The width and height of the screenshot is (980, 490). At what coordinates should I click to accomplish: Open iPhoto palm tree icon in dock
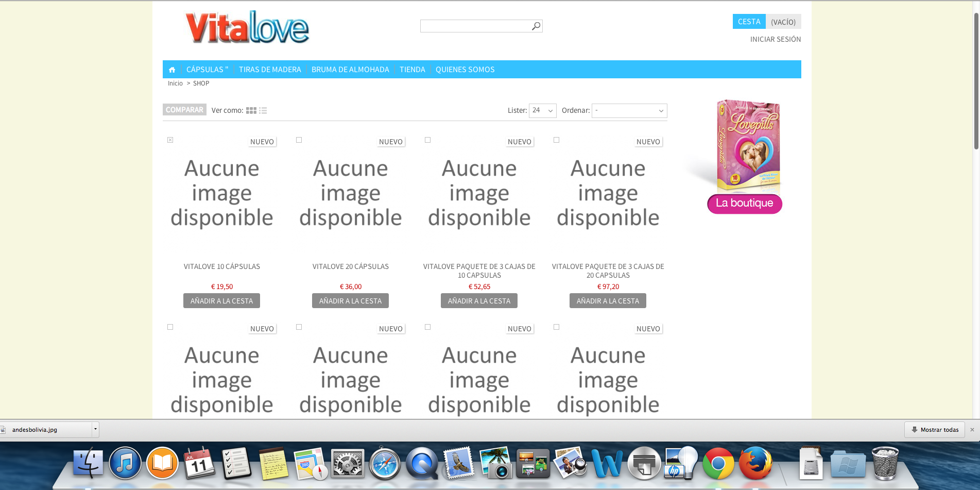(496, 463)
